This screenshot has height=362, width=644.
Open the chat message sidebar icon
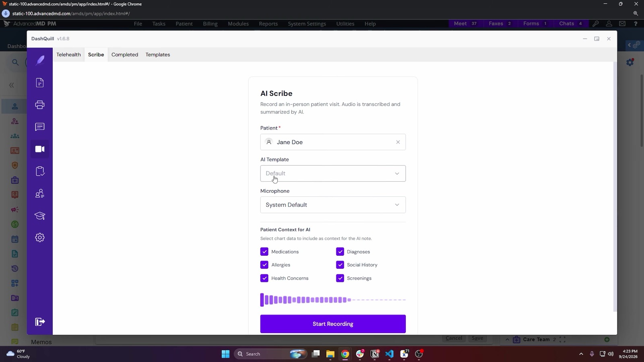40,127
